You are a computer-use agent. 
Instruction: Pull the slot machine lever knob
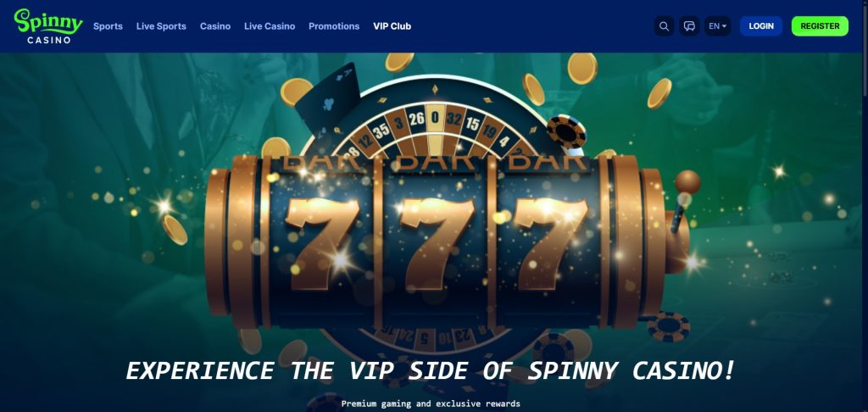(x=687, y=182)
